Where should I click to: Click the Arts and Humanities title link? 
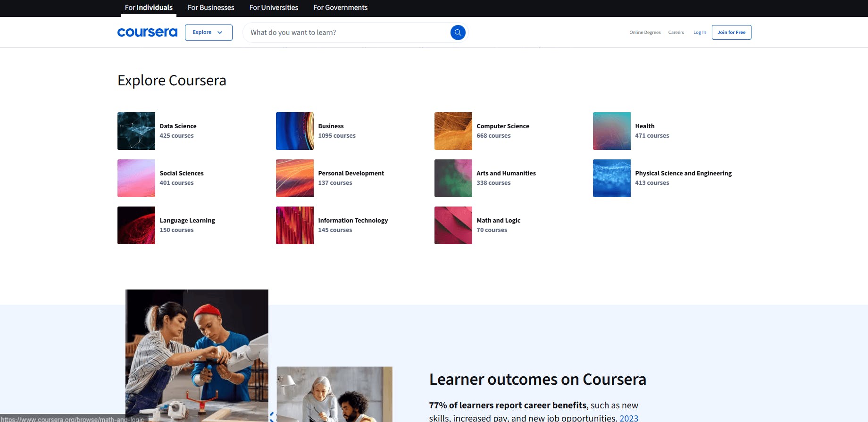coord(506,174)
